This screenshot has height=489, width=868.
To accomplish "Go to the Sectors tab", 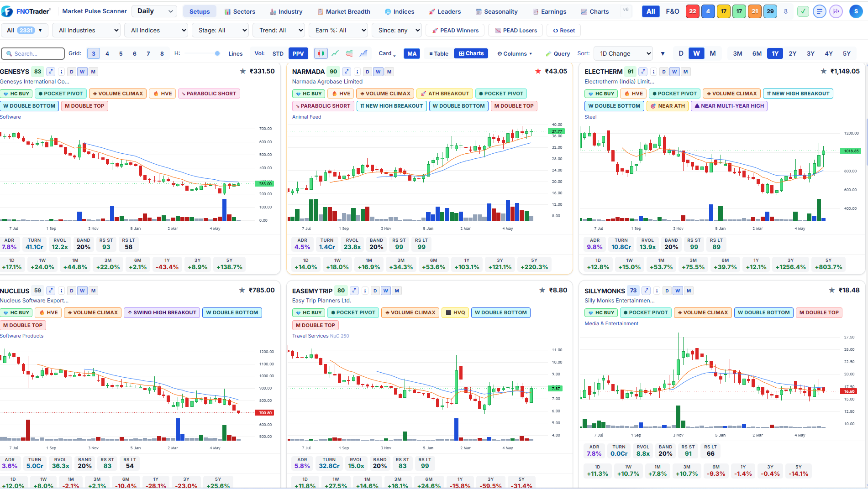I will pyautogui.click(x=240, y=11).
